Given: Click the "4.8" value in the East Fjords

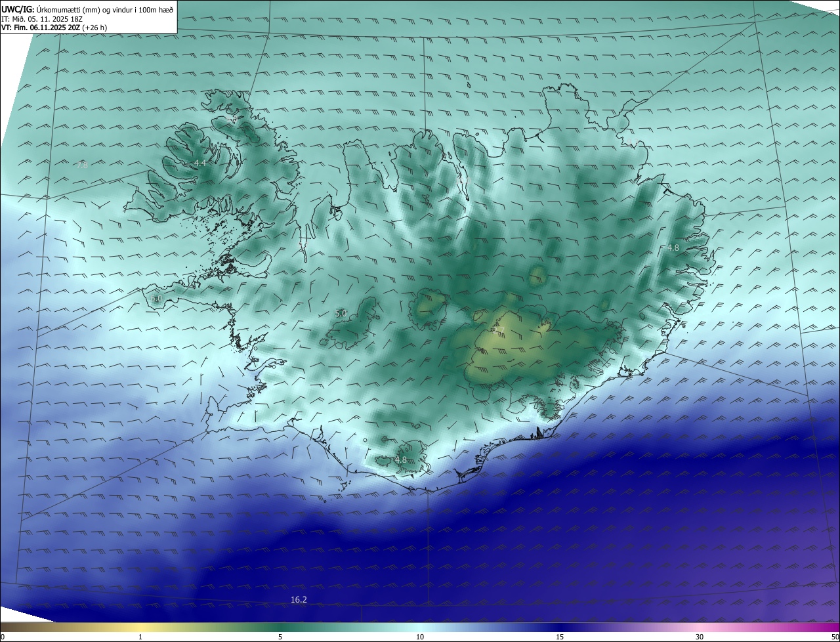Looking at the screenshot, I should 673,247.
